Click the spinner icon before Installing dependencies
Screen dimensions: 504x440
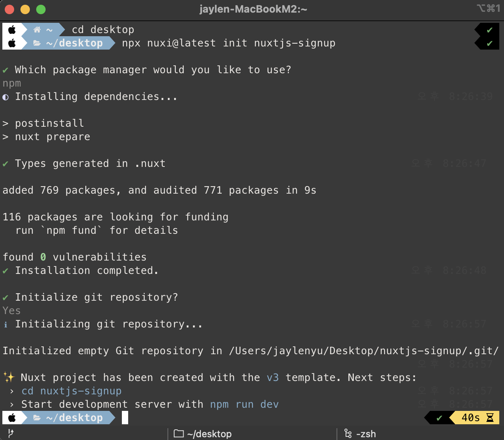pyautogui.click(x=6, y=97)
